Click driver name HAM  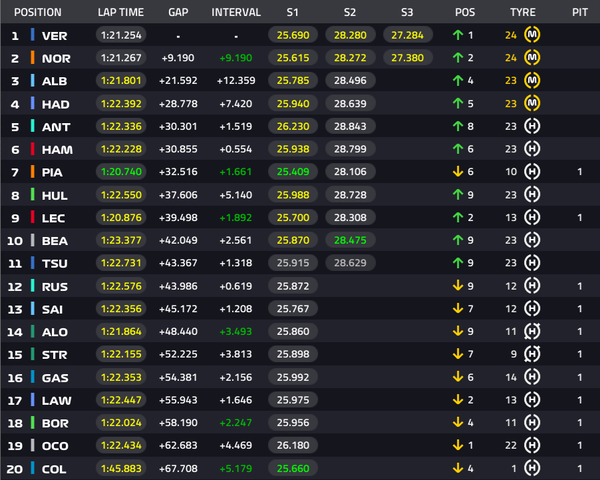coord(57,150)
